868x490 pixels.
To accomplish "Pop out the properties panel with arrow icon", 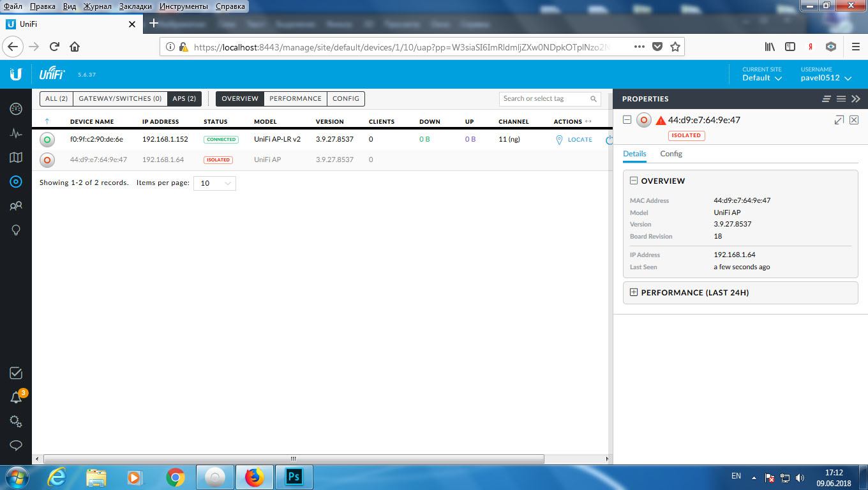I will point(839,120).
